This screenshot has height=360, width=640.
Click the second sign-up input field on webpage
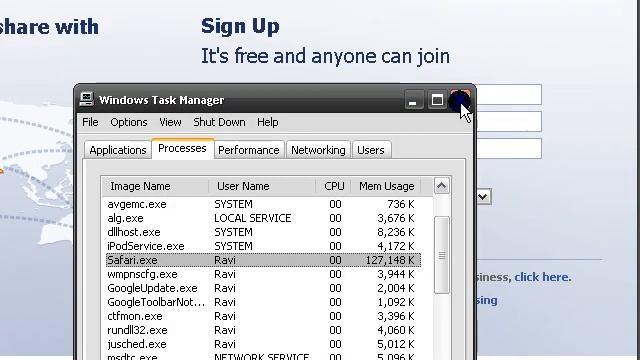[x=509, y=122]
